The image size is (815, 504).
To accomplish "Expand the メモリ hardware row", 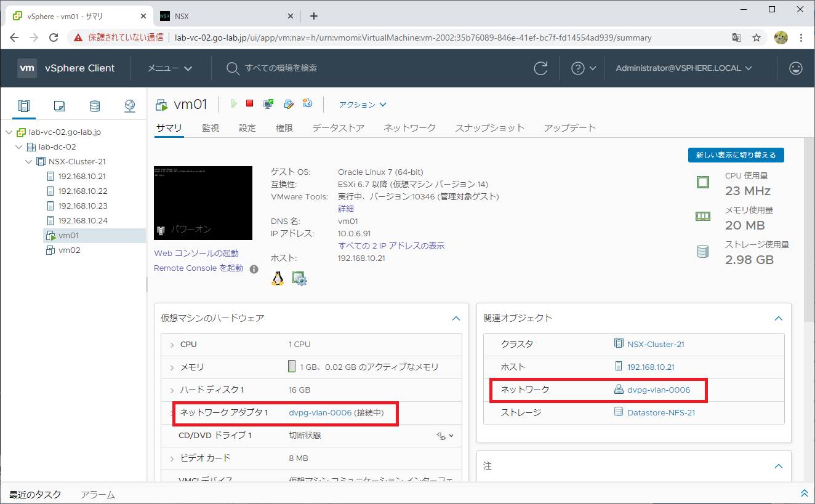I will [172, 367].
